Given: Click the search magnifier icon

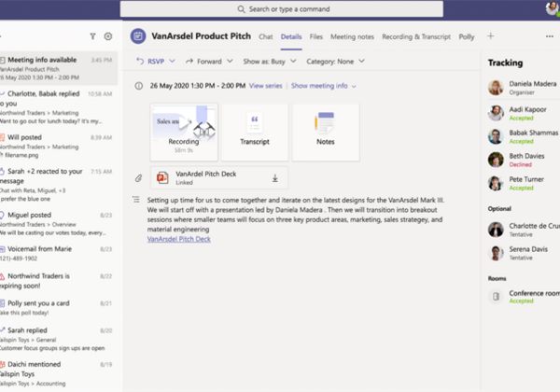Looking at the screenshot, I should click(242, 9).
